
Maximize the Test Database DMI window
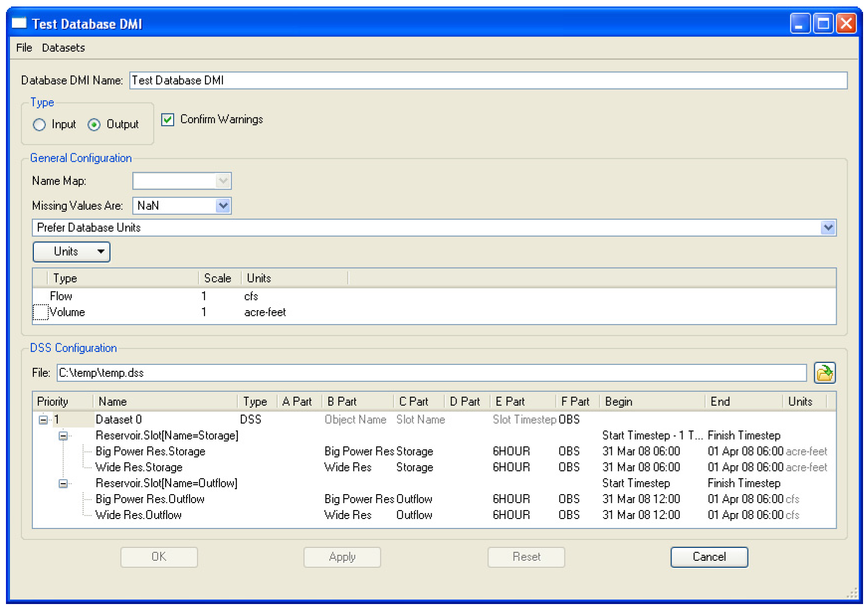823,23
